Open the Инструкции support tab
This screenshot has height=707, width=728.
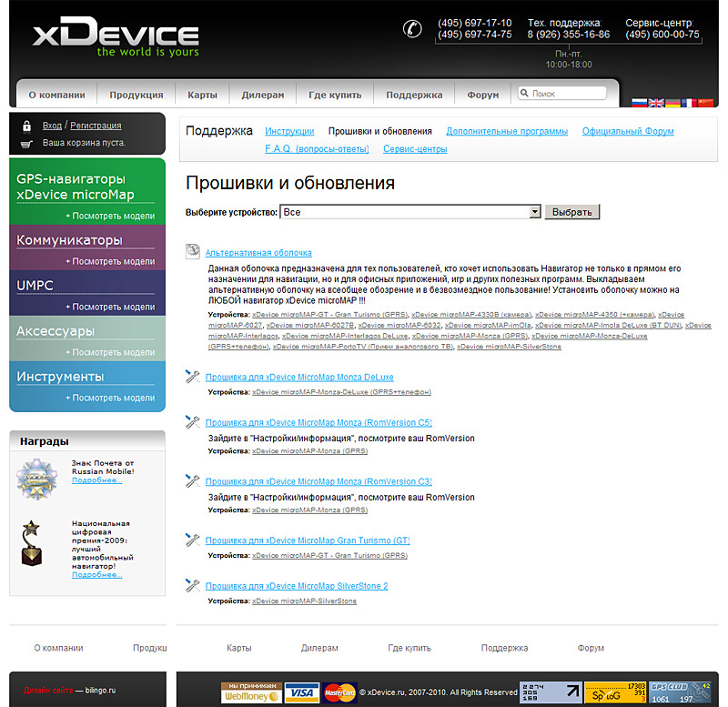(x=289, y=131)
